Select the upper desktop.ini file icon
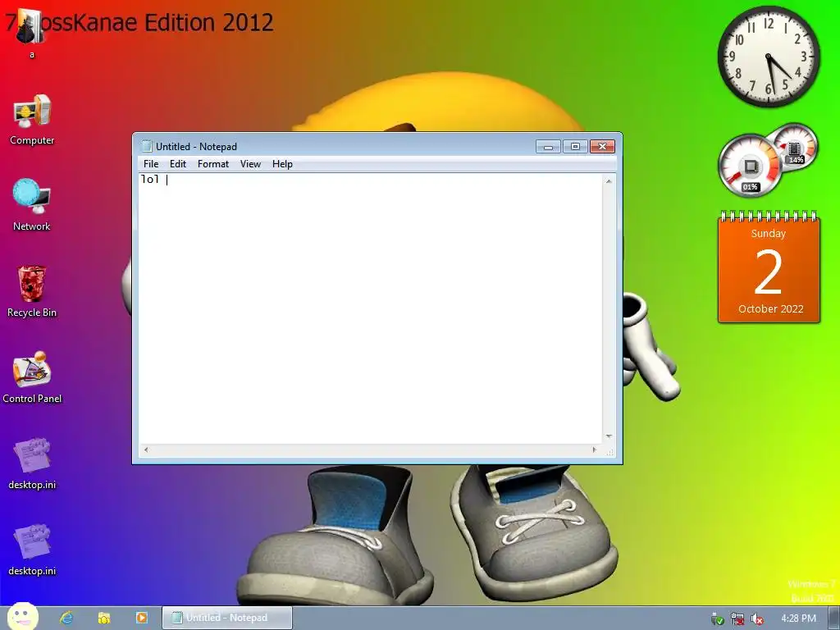 (32, 464)
